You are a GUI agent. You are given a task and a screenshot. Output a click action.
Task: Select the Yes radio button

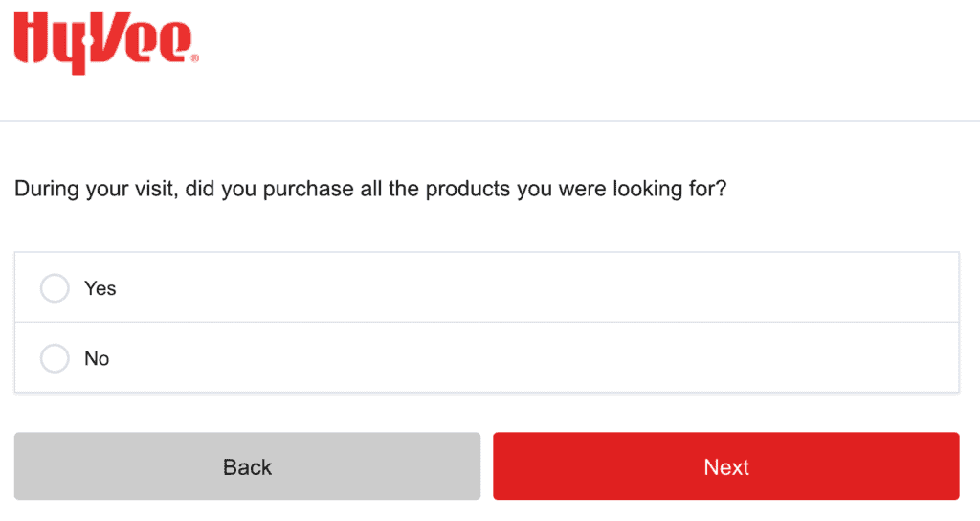point(55,288)
